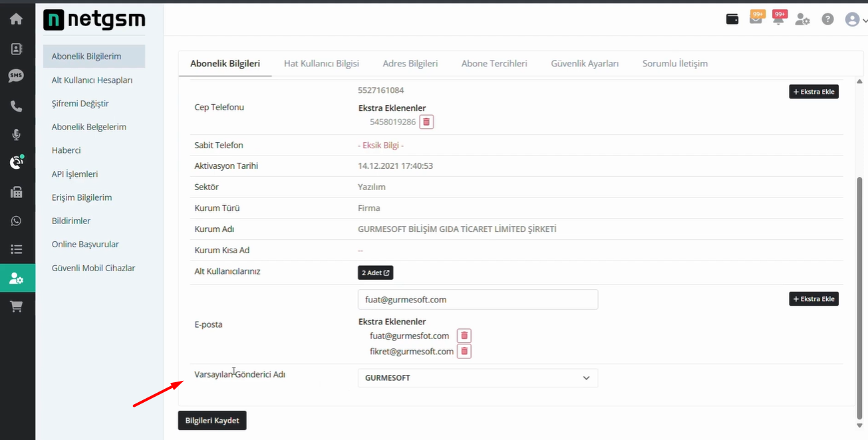This screenshot has height=440, width=868.
Task: Open the home icon in left sidebar
Action: 17,19
